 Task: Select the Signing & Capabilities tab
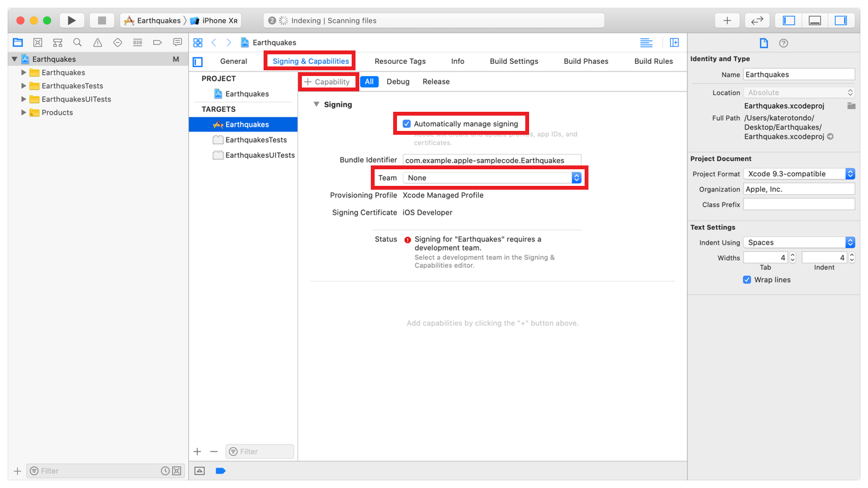coord(311,61)
